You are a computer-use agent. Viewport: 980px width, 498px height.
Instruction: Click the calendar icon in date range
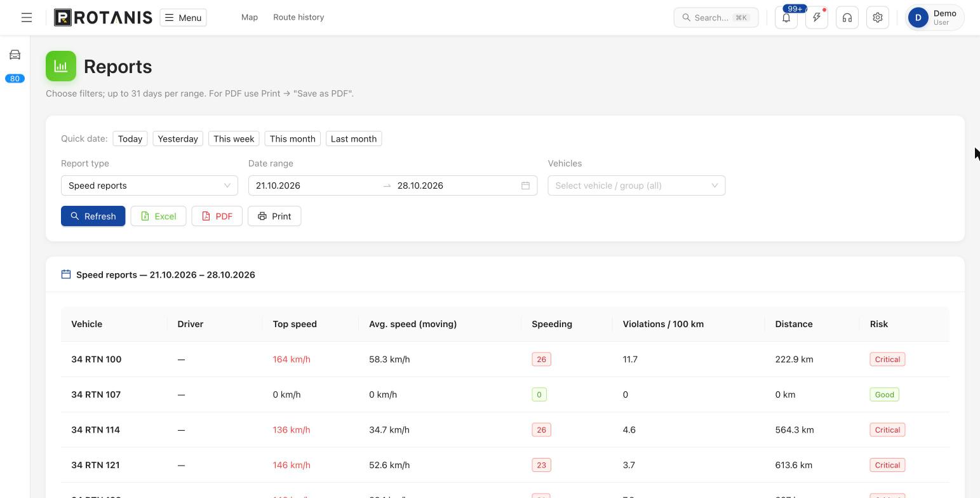pyautogui.click(x=525, y=185)
